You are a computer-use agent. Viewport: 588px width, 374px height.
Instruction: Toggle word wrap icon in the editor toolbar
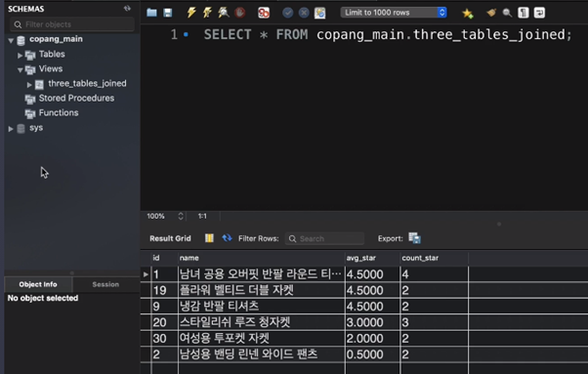click(x=539, y=13)
